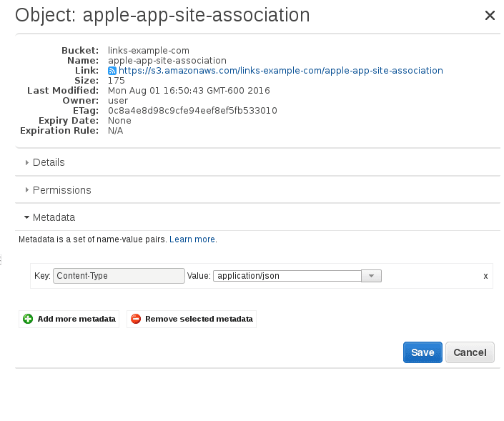Click the feed icon beside the S3 link
The height and width of the screenshot is (421, 504).
112,71
